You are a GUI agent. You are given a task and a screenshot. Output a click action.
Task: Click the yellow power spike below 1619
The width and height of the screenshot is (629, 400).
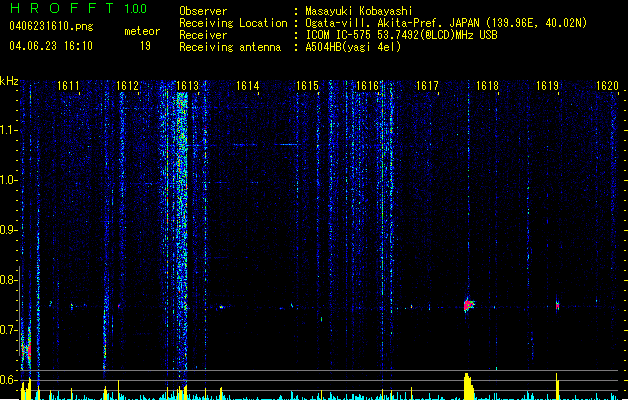click(x=557, y=386)
